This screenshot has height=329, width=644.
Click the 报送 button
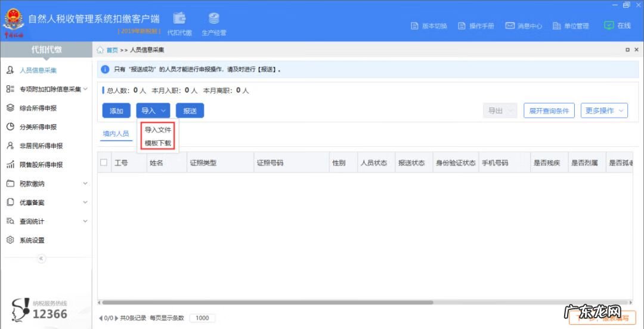pyautogui.click(x=190, y=110)
